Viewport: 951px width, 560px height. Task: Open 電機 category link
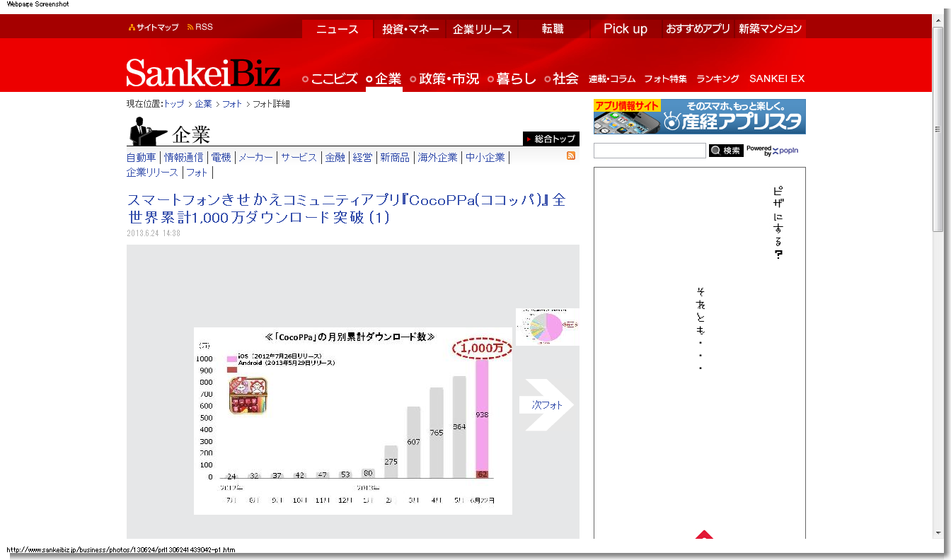tap(221, 158)
